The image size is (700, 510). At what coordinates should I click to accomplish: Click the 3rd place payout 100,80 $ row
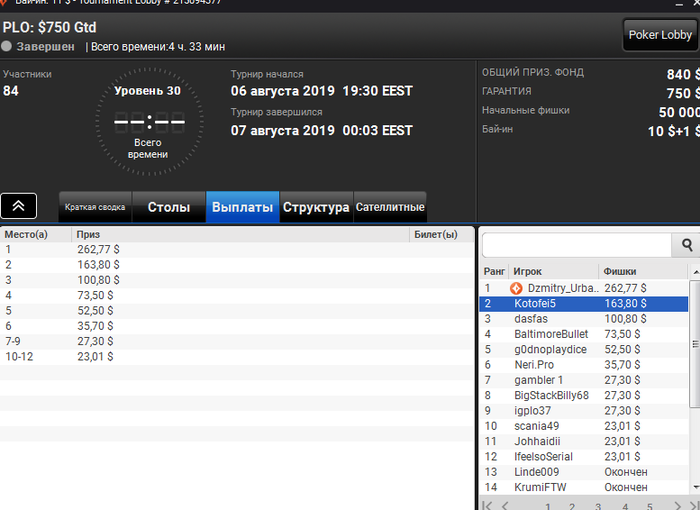(x=237, y=280)
